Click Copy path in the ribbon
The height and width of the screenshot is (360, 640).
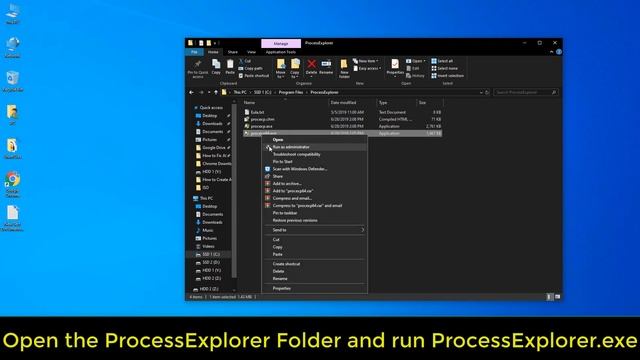251,69
